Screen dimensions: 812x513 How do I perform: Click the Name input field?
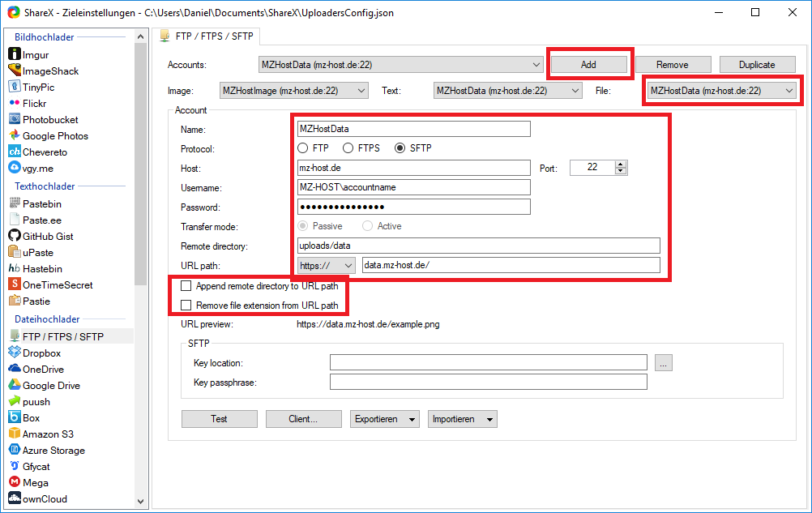[x=414, y=129]
